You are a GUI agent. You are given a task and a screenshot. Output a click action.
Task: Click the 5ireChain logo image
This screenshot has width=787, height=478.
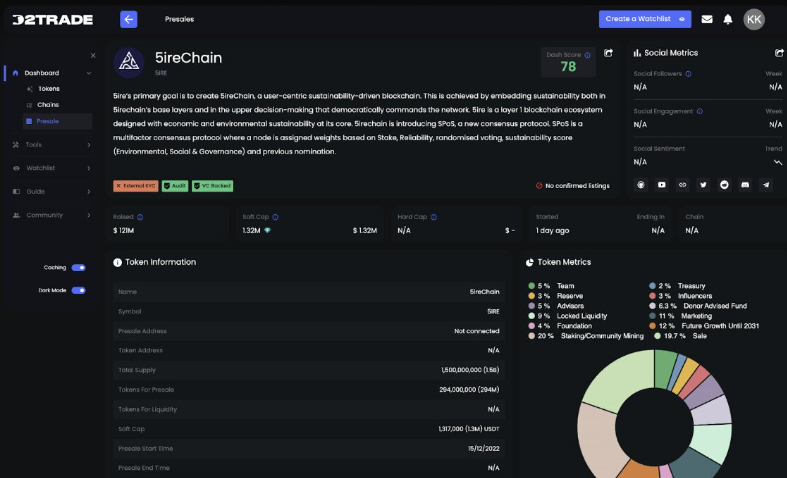point(129,63)
